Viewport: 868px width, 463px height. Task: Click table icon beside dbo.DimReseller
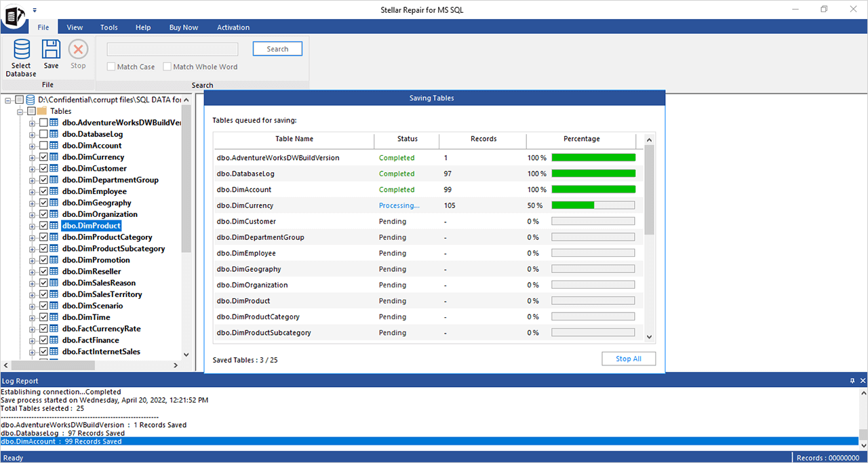54,272
